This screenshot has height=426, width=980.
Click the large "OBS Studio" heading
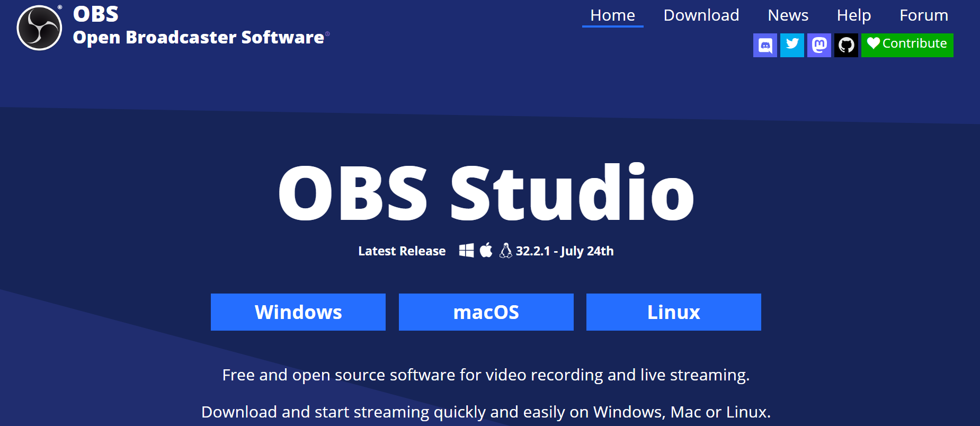pos(486,192)
